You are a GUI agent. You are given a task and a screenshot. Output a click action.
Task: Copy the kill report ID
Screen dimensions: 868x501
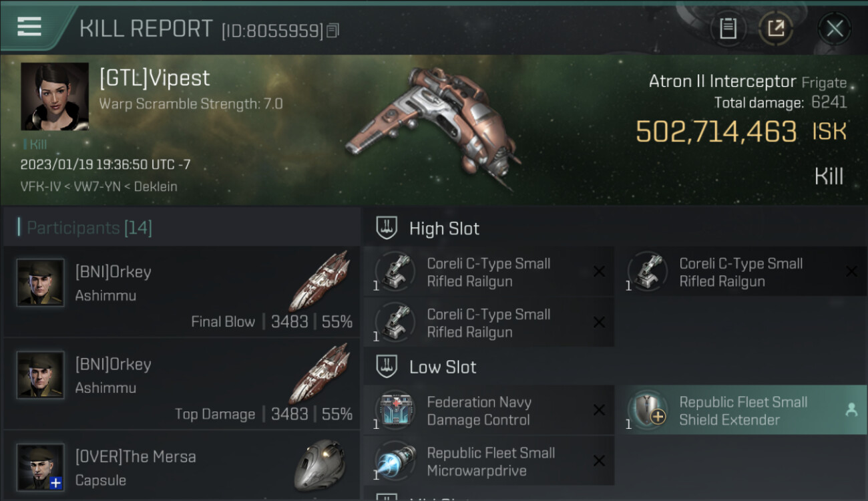pyautogui.click(x=333, y=30)
